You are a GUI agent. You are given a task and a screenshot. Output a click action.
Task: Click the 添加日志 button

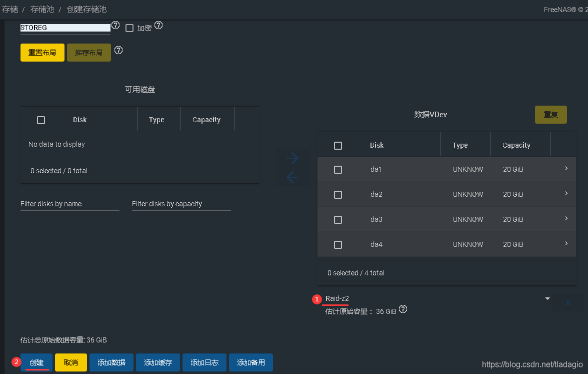pos(204,362)
